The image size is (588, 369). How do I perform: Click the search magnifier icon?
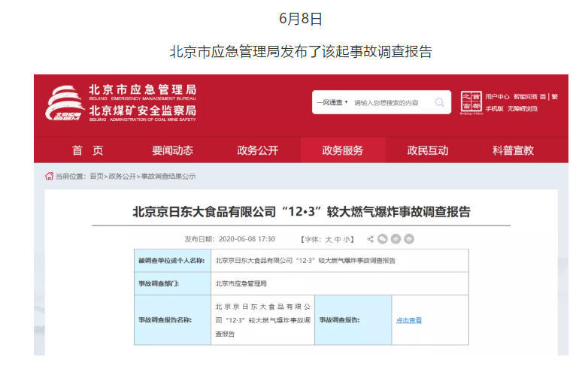tap(441, 102)
